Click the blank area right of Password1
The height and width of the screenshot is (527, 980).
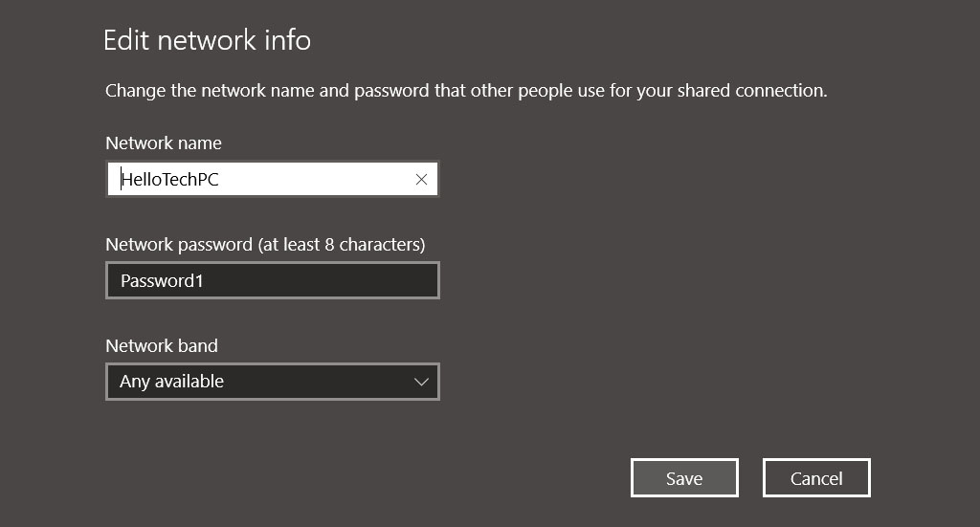[325, 281]
